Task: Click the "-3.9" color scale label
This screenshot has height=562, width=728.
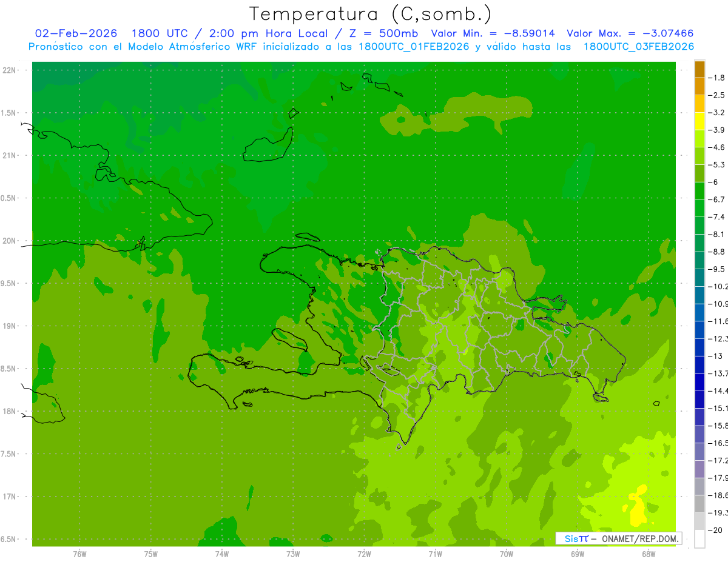Action: 716,130
